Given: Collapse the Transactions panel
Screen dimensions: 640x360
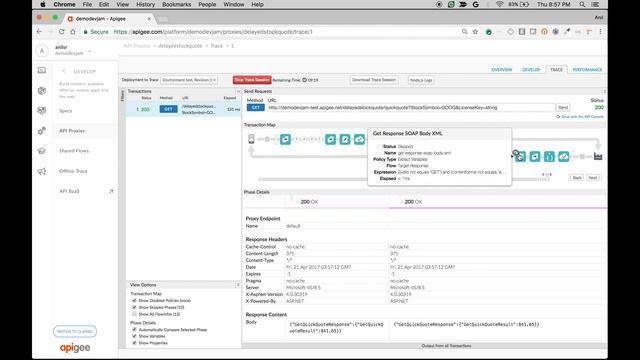Looking at the screenshot, I should (238, 91).
